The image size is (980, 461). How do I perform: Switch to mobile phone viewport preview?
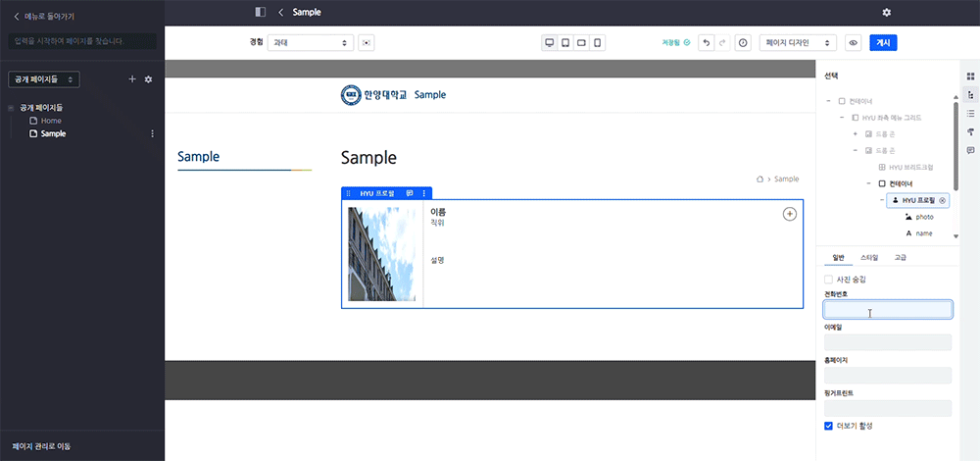click(x=597, y=43)
